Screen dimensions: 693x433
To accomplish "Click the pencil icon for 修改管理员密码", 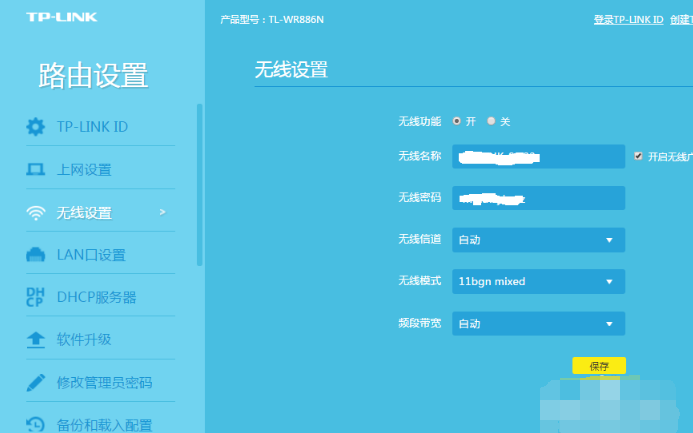I will [35, 383].
